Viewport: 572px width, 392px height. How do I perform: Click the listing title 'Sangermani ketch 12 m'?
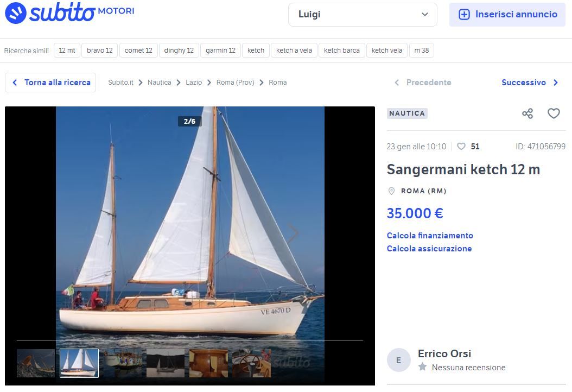click(463, 169)
